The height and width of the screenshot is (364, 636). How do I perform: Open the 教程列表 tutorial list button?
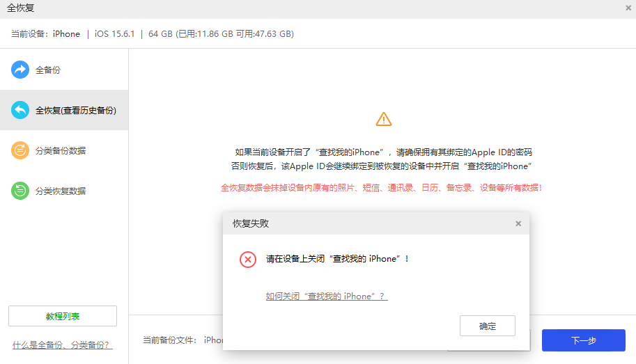(x=63, y=316)
